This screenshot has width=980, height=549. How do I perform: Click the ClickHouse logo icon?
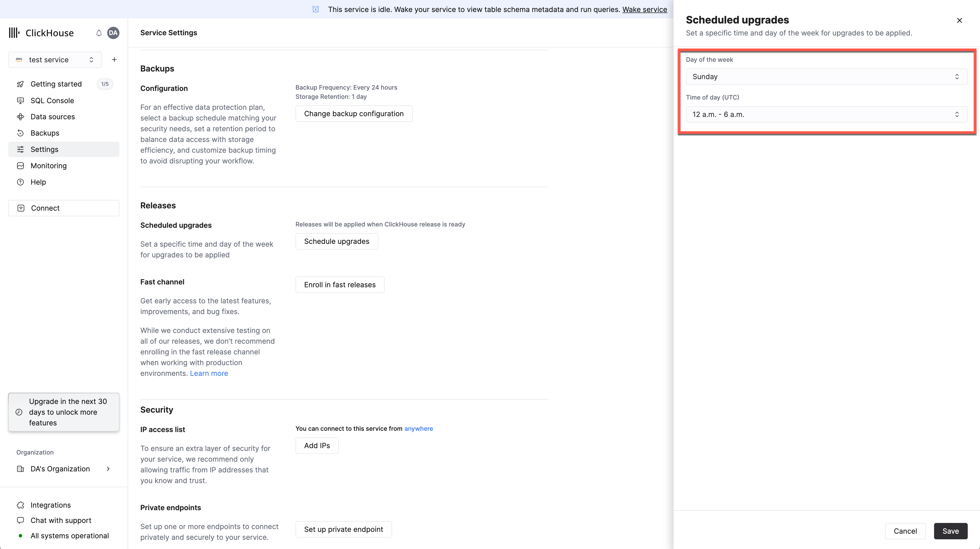click(14, 32)
